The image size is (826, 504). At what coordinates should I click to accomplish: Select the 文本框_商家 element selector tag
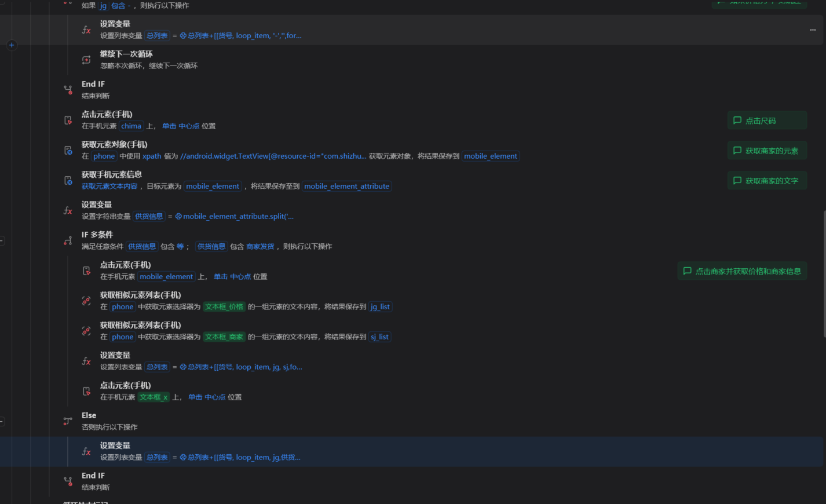224,337
